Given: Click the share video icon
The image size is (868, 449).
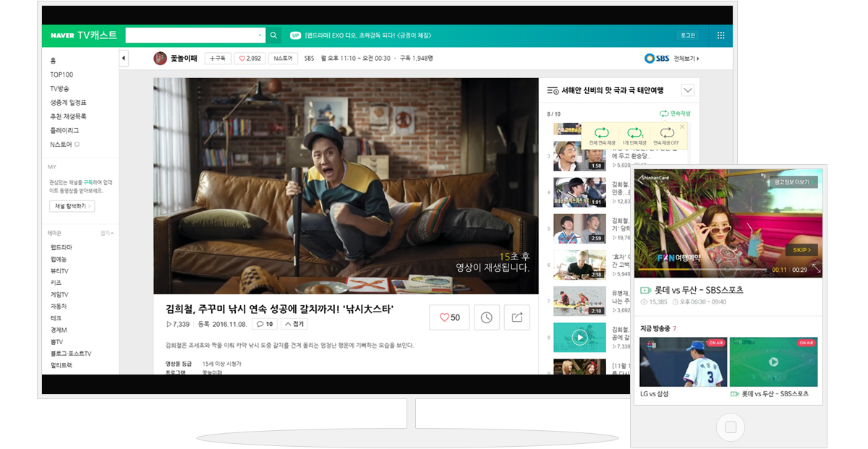Looking at the screenshot, I should [x=517, y=317].
